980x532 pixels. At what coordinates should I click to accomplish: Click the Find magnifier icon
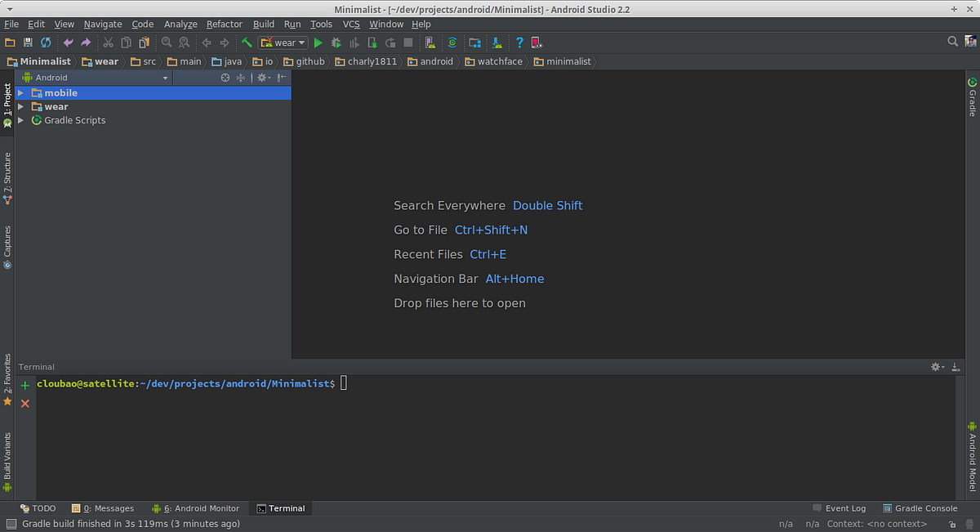[167, 42]
